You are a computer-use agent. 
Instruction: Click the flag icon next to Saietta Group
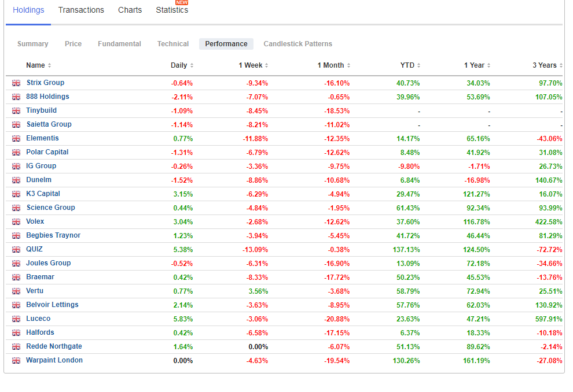[16, 124]
